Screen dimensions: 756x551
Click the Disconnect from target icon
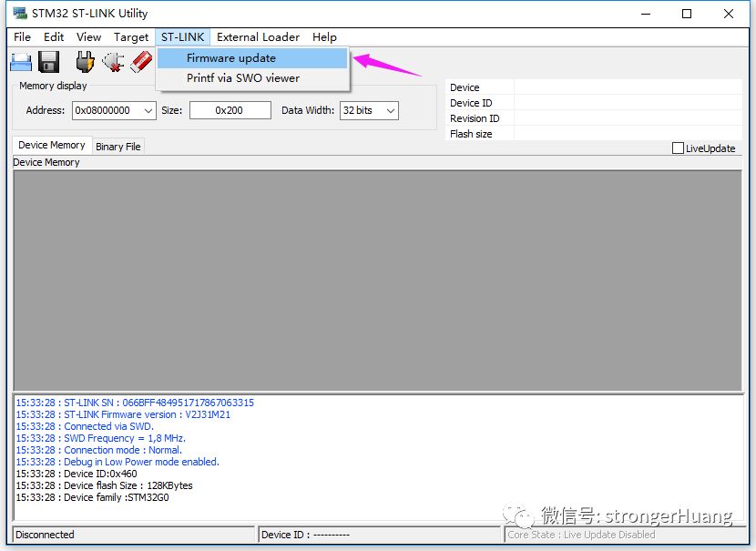click(113, 62)
